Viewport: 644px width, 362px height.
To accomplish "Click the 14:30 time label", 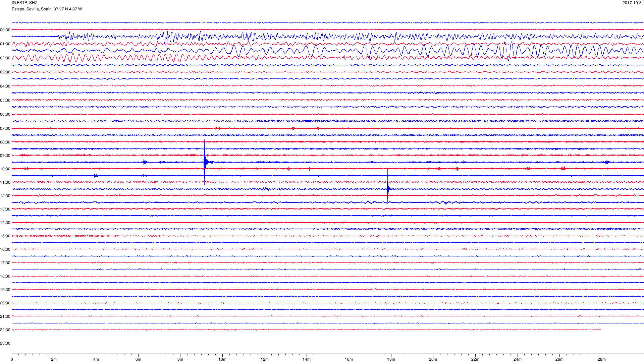I will 5,223.
